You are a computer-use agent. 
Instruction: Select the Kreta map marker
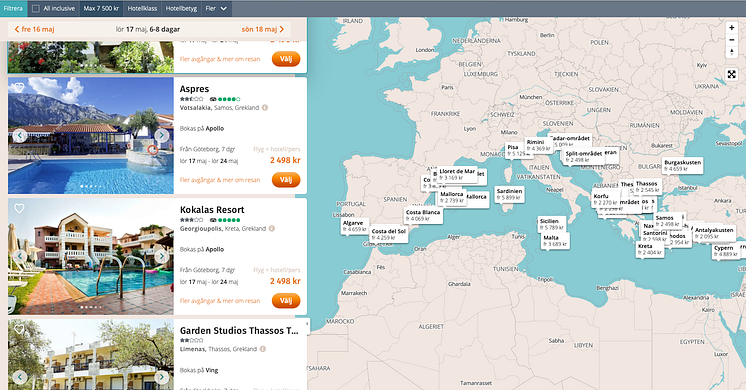[649, 249]
